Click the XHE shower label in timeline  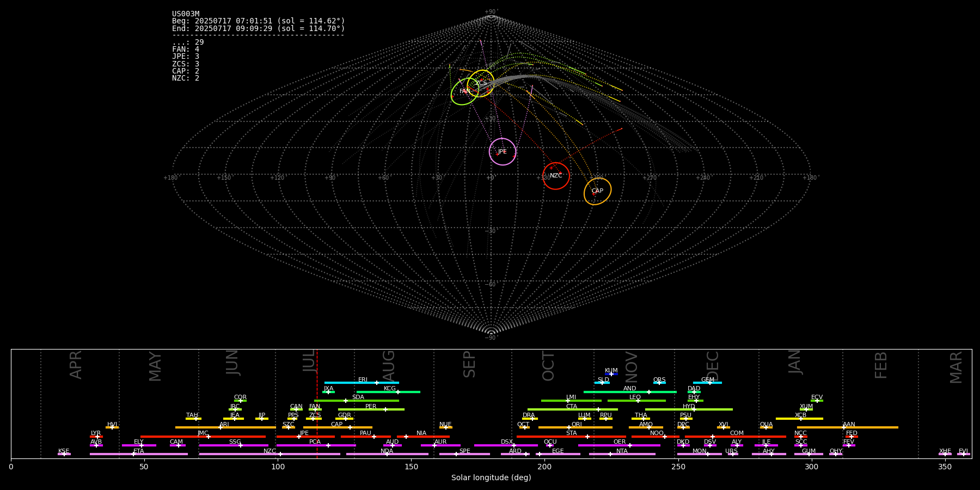point(945,451)
